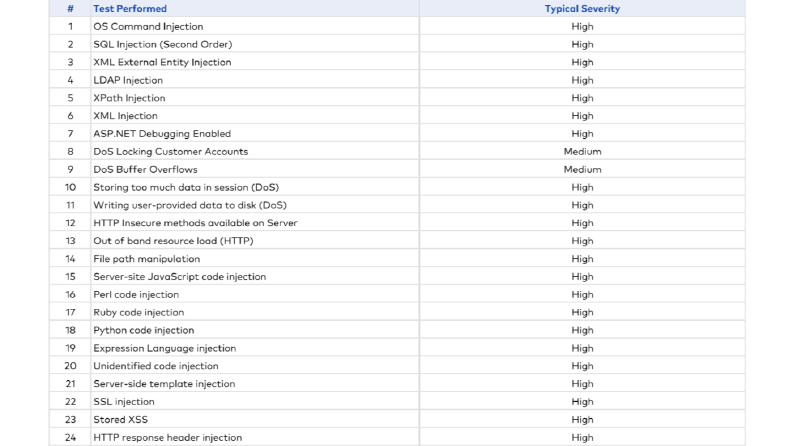Image resolution: width=793 pixels, height=446 pixels.
Task: Click the 'XML Injection' row text
Action: [125, 116]
